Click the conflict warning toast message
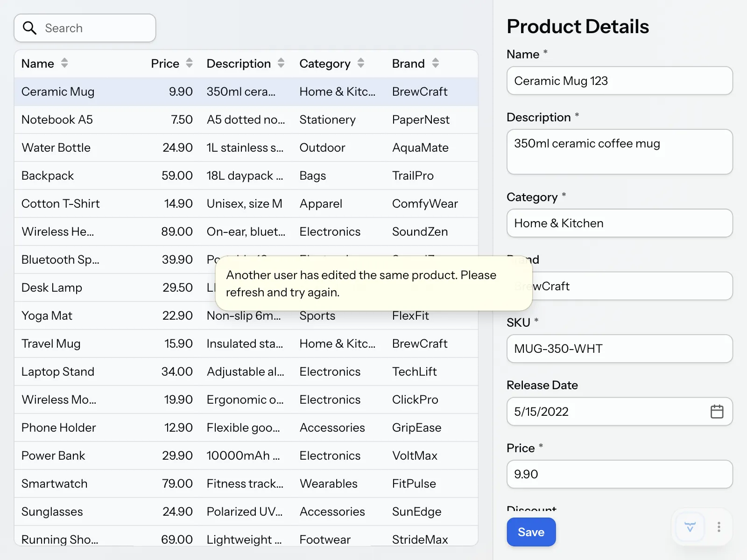Screen dimensions: 747x560 pos(374,283)
